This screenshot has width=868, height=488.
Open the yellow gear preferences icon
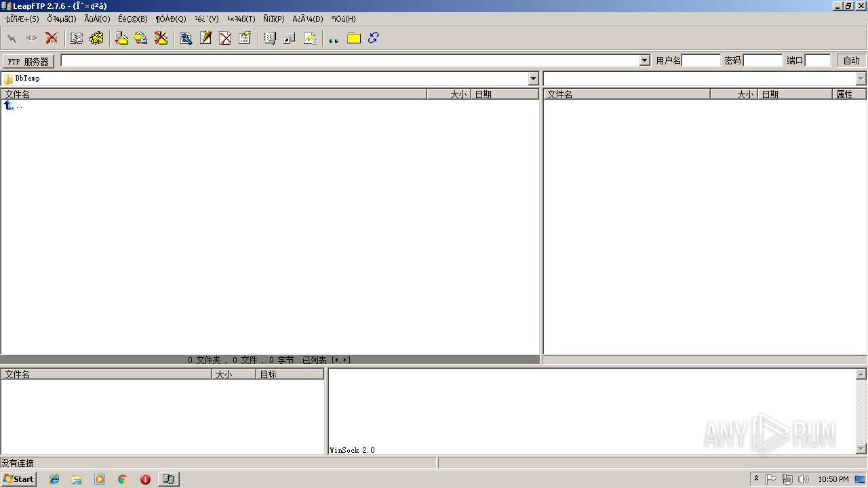(96, 39)
